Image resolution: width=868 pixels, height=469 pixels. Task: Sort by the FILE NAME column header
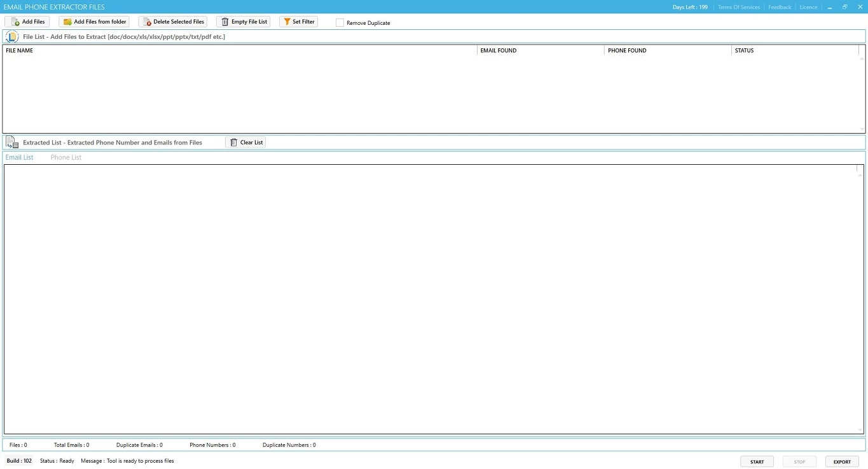click(20, 50)
